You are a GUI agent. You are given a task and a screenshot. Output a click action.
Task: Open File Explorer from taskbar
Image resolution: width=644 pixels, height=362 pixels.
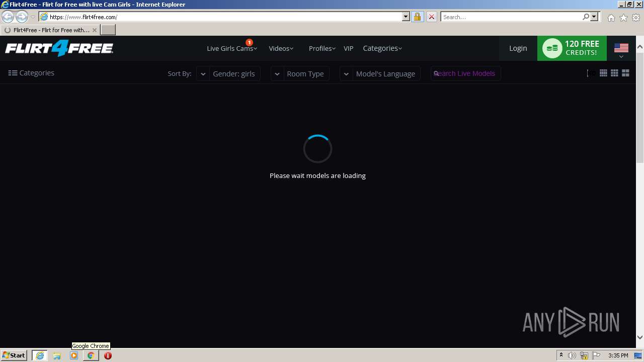point(57,355)
